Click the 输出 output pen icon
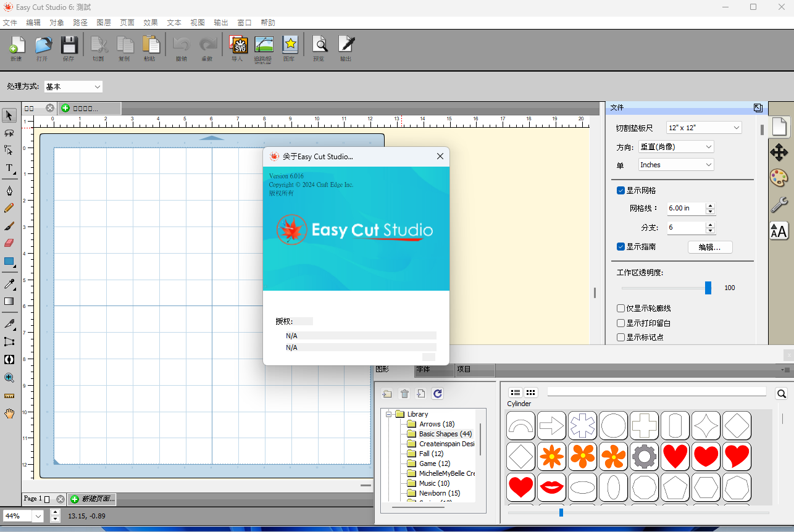The width and height of the screenshot is (794, 532). point(346,48)
